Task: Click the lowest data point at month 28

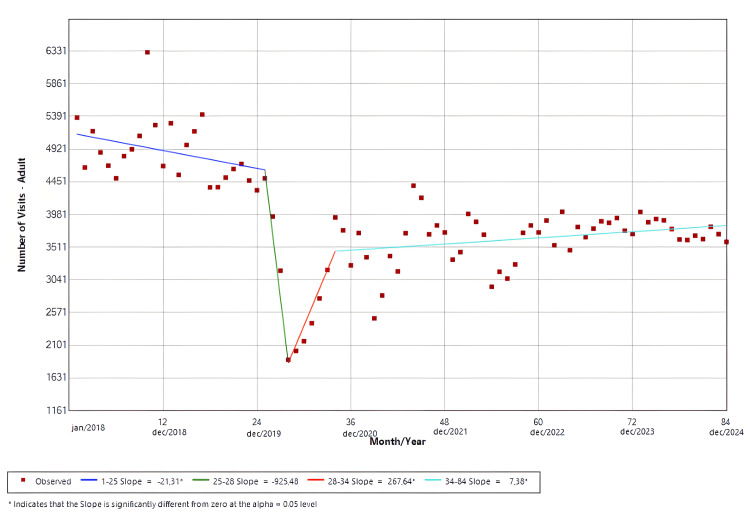Action: (288, 360)
